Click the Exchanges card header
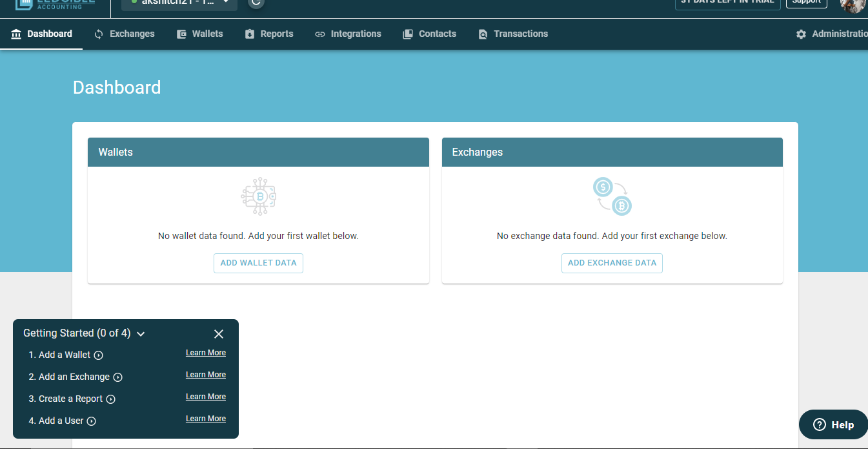868x449 pixels. (612, 152)
